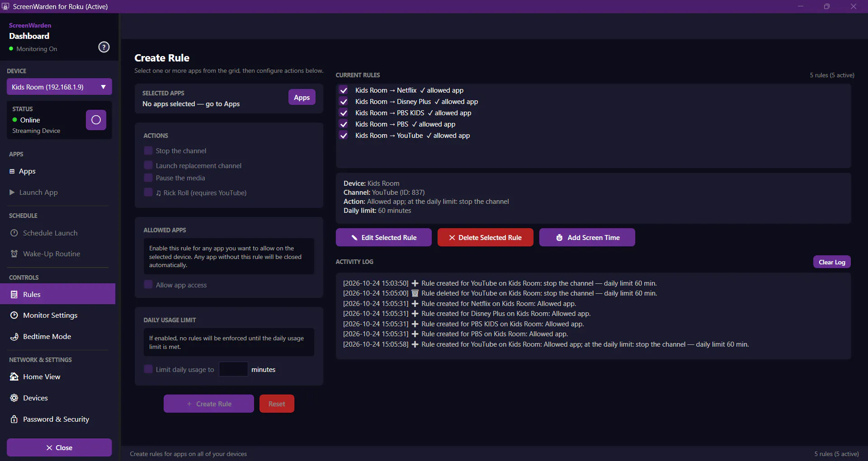Click the Rules list icon in sidebar

pyautogui.click(x=14, y=295)
